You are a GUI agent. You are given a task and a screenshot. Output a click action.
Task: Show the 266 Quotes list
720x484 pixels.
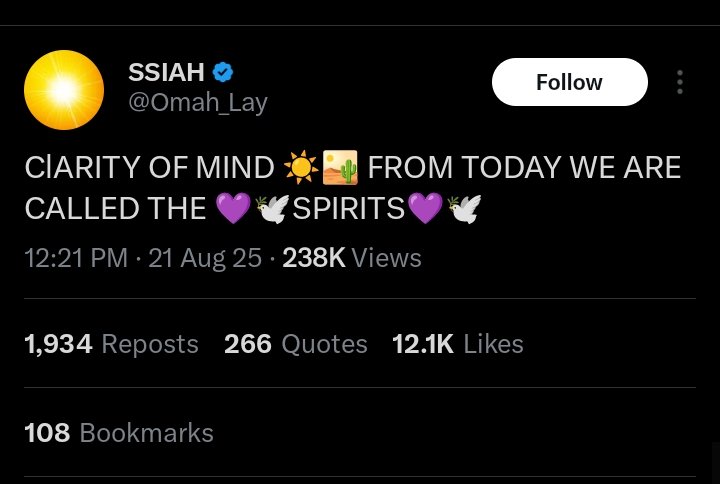(296, 344)
